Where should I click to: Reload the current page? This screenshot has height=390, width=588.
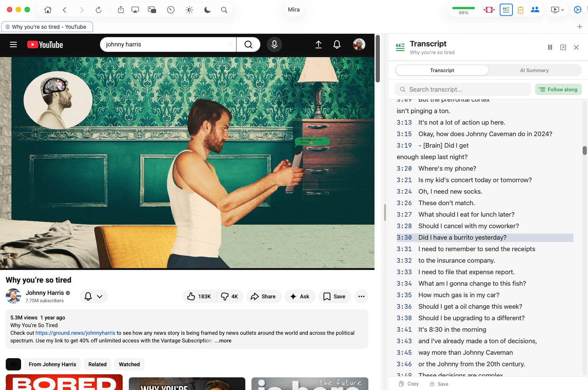pos(99,10)
